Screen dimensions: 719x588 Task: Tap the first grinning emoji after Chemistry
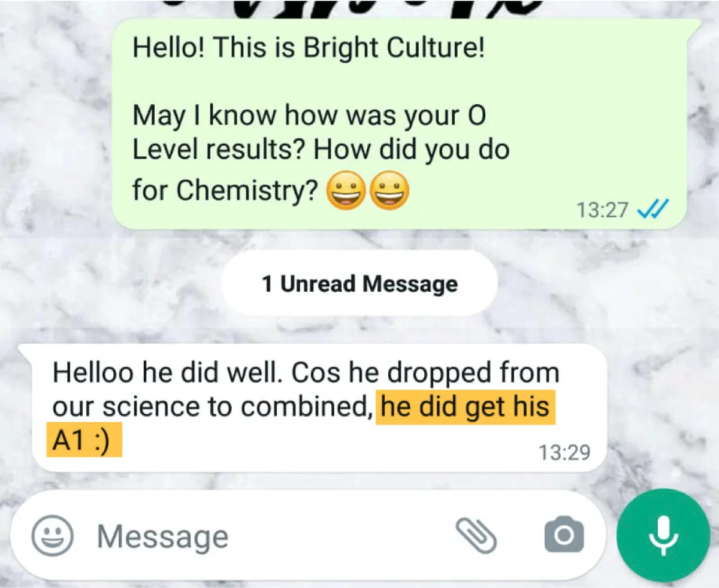coord(346,192)
